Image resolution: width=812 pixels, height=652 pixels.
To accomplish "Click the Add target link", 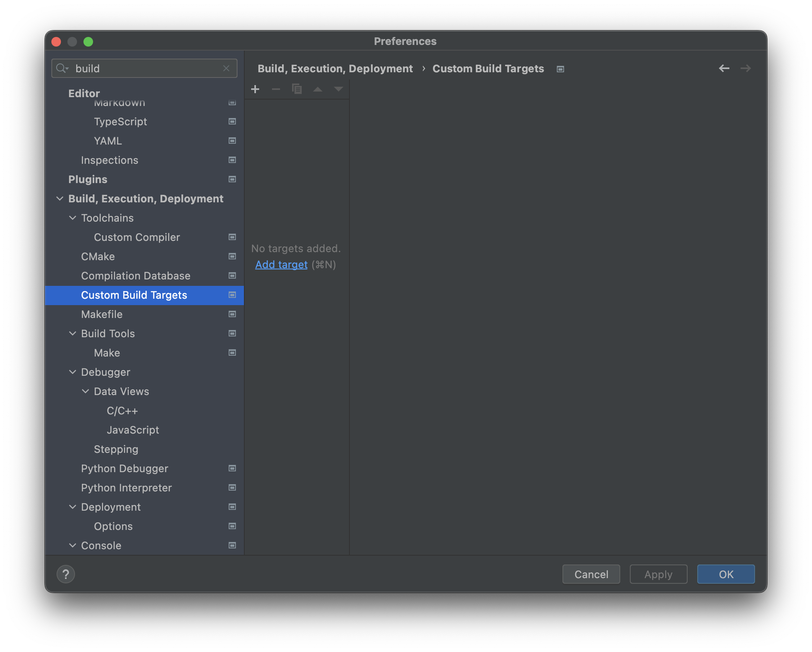I will click(281, 264).
